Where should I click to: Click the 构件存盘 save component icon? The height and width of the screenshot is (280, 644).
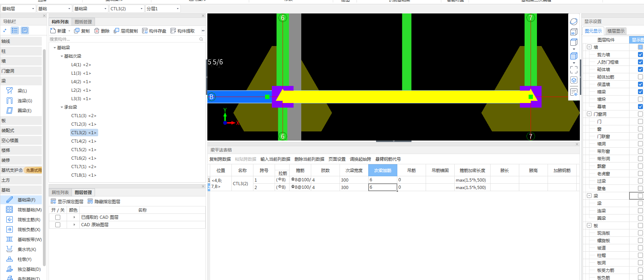click(145, 31)
